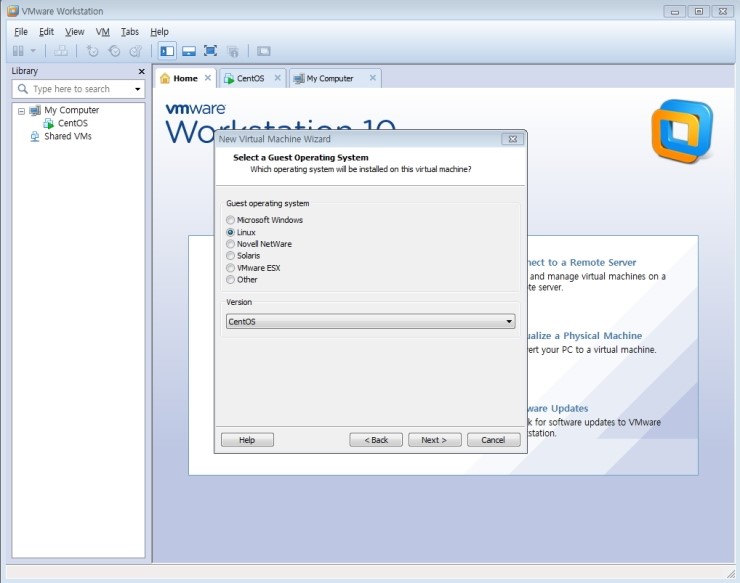The height and width of the screenshot is (583, 740).
Task: Open the Tabs menu
Action: 130,32
